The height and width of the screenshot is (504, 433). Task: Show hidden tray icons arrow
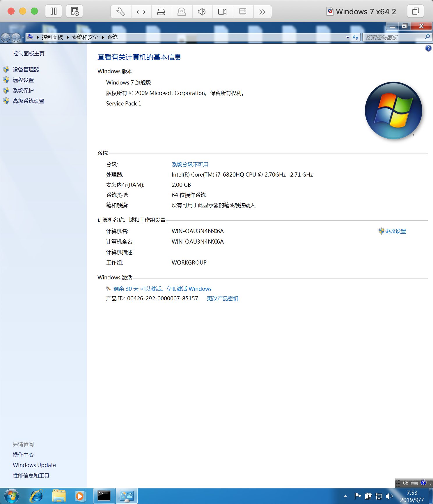[x=345, y=496]
